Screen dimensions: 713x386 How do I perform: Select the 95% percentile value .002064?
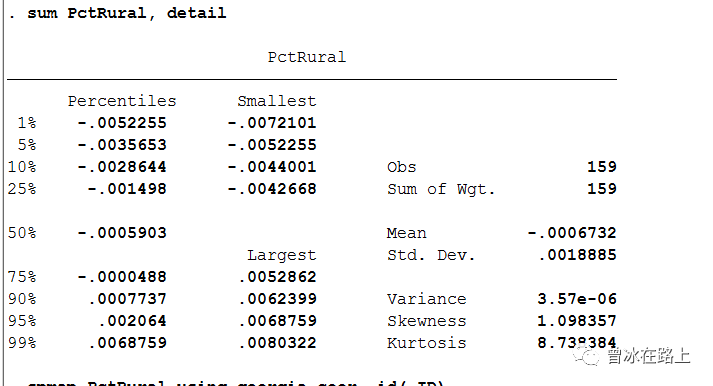132,321
